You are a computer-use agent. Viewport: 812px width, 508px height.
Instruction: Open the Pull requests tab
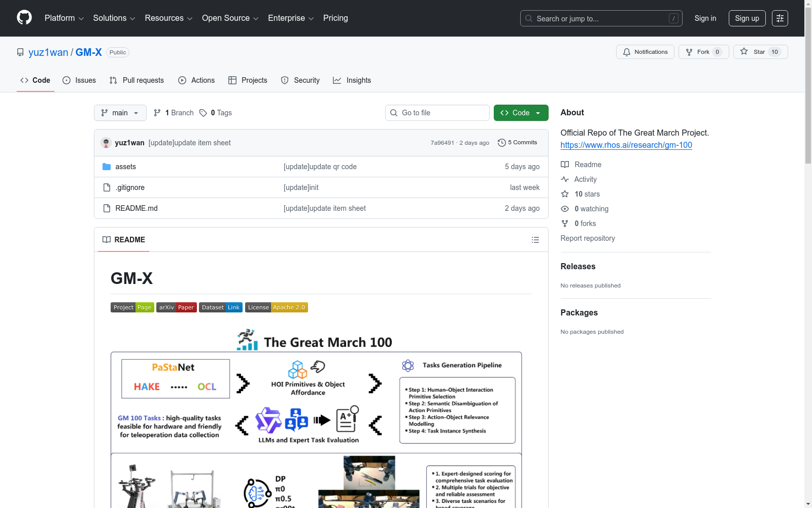[x=137, y=80]
